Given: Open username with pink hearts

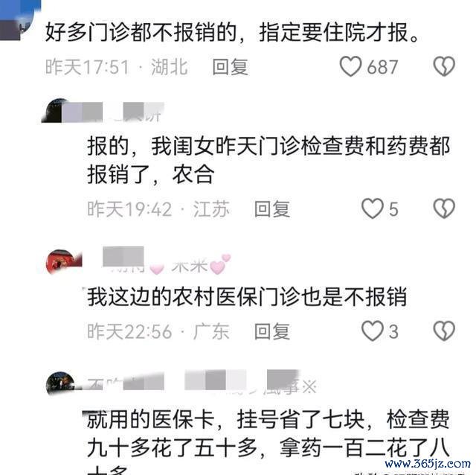Looking at the screenshot, I should click(x=167, y=262).
